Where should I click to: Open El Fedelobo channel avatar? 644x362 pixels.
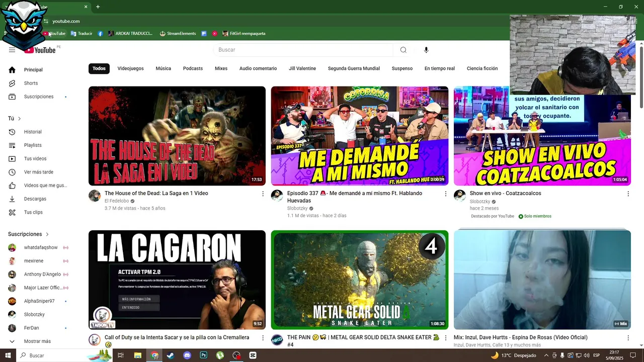[95, 196]
